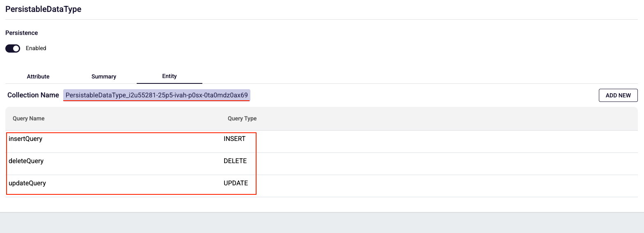Click the INSERT query type cell
Image resolution: width=644 pixels, height=233 pixels.
click(x=234, y=139)
